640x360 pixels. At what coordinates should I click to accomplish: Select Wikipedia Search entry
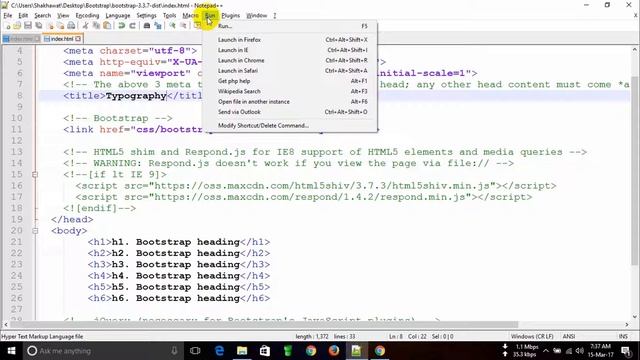coord(290,91)
